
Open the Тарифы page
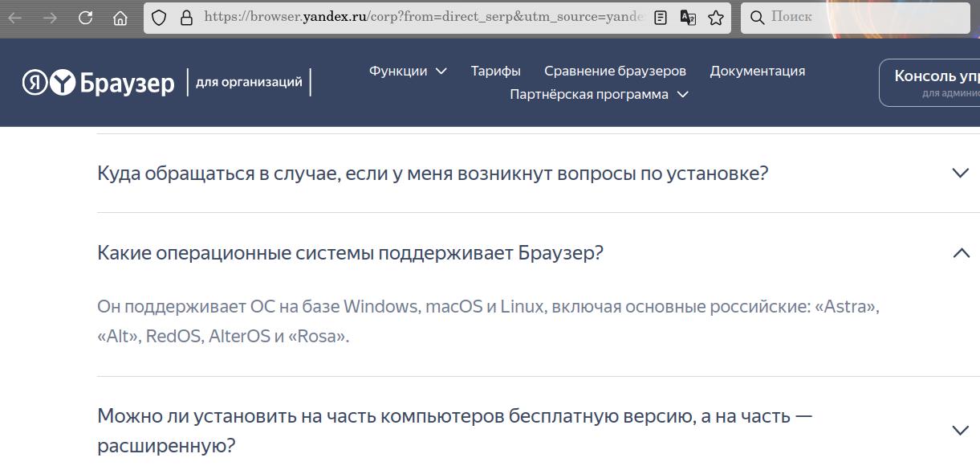[495, 71]
